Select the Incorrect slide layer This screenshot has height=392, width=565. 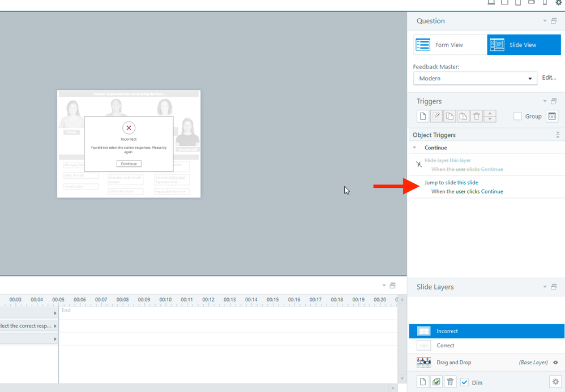(x=486, y=331)
